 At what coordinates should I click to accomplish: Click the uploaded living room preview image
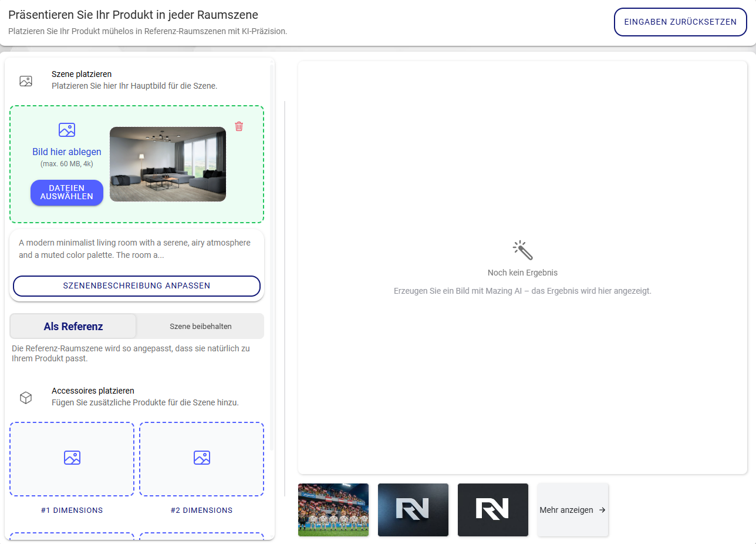tap(168, 164)
